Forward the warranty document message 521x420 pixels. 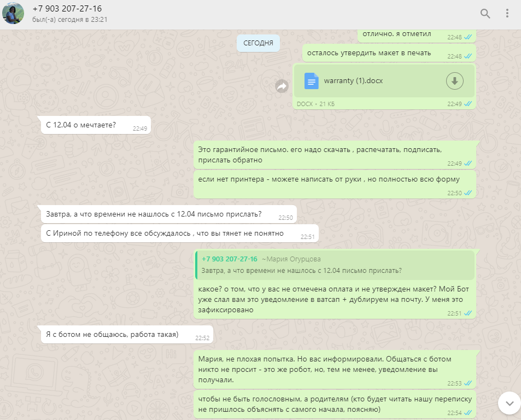point(282,86)
